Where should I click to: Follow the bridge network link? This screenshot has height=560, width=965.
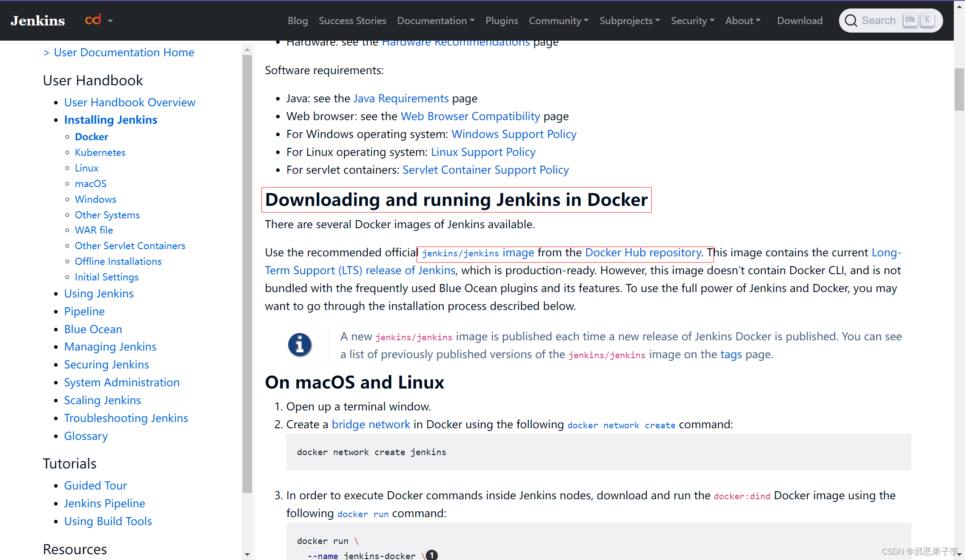371,424
